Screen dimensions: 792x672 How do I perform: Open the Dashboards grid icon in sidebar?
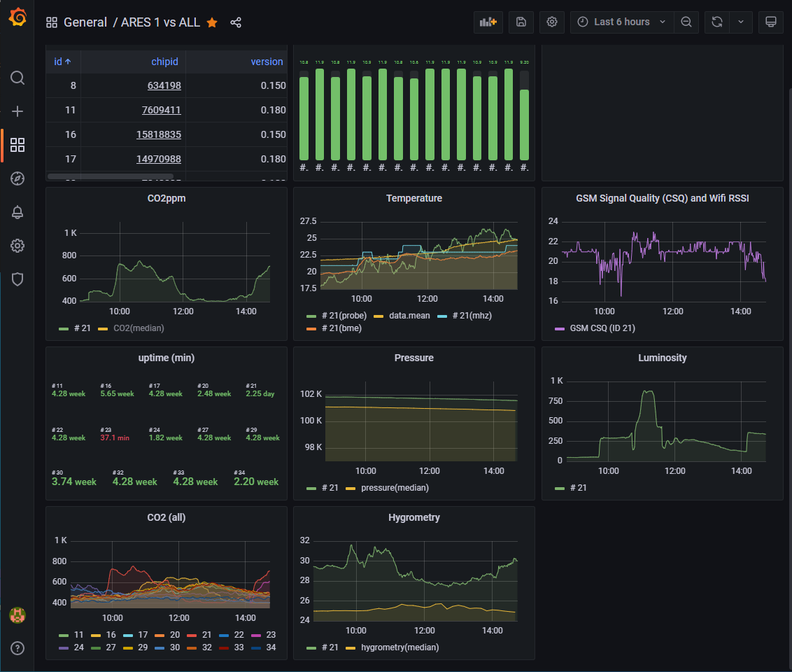(17, 145)
